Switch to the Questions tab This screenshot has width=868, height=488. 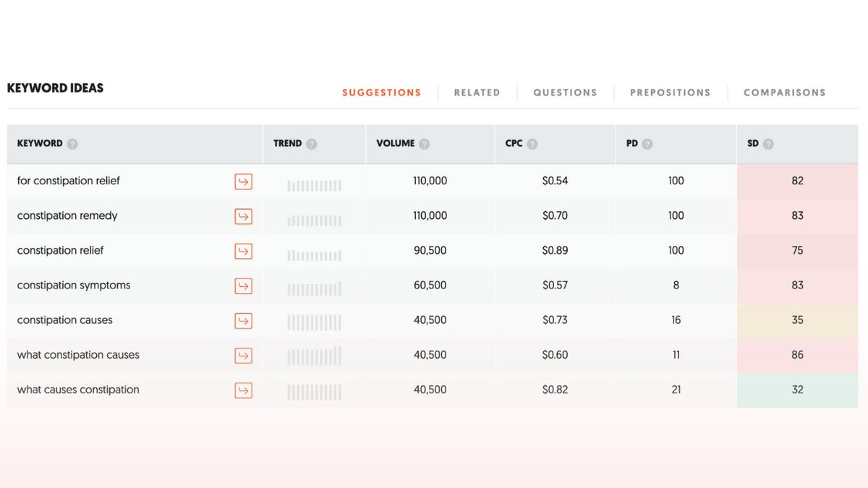click(x=566, y=93)
